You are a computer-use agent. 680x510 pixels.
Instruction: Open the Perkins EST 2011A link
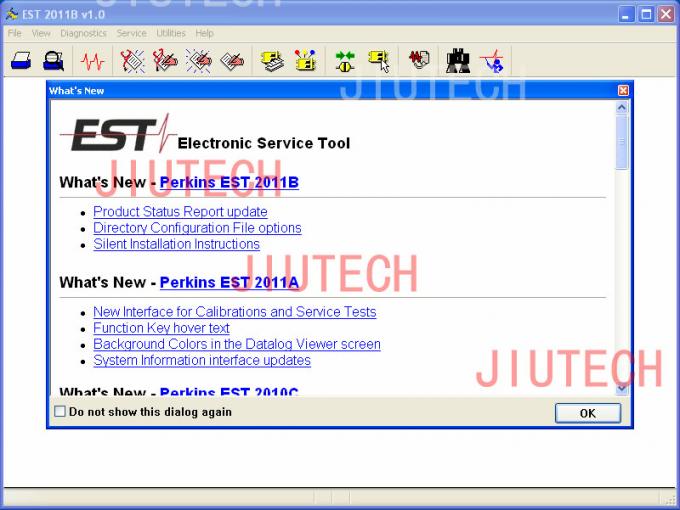[229, 282]
